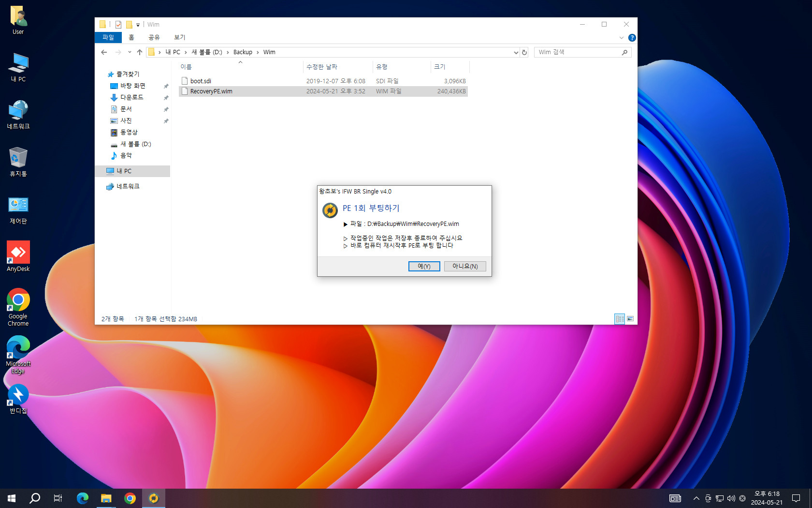Click 새 볼륨 (D:) breadcrumb
Viewport: 812px width, 508px height.
[207, 52]
